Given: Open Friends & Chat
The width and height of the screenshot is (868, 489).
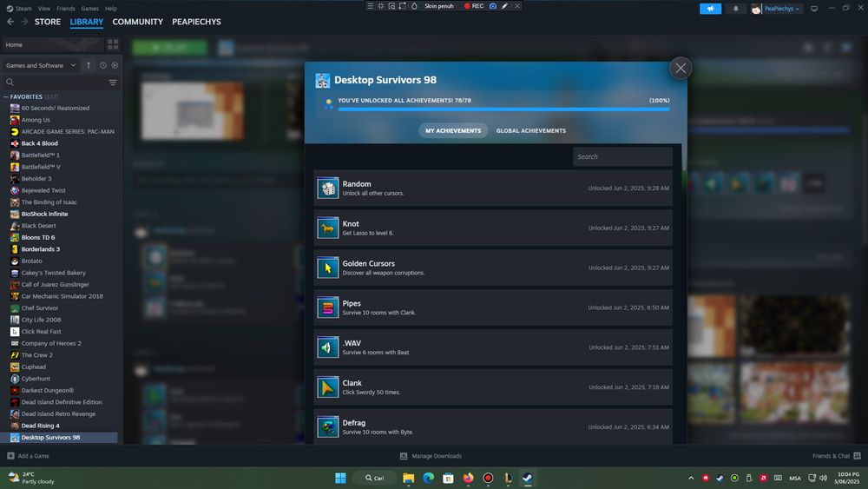Looking at the screenshot, I should click(837, 456).
